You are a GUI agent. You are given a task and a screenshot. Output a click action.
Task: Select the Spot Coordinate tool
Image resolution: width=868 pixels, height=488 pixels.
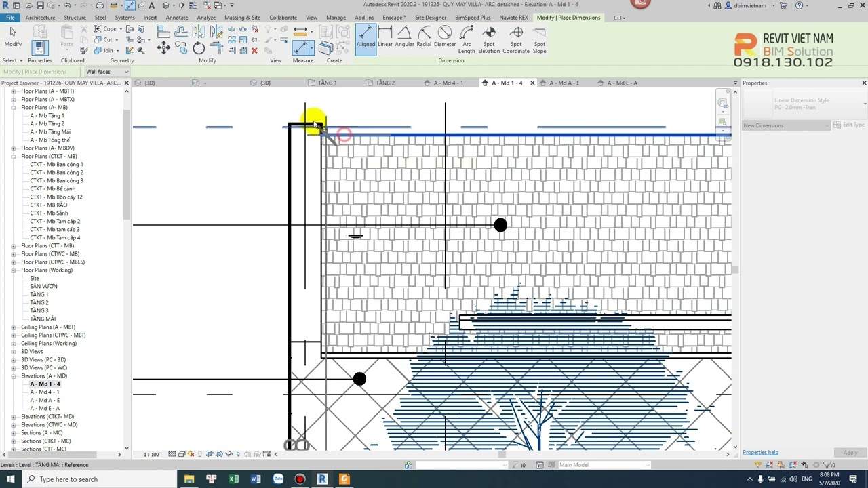[x=516, y=40]
